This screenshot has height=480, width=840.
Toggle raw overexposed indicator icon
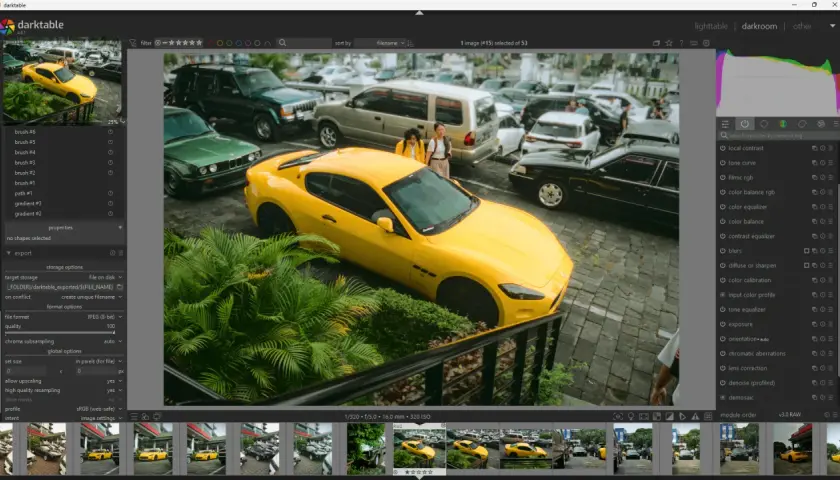coord(657,416)
